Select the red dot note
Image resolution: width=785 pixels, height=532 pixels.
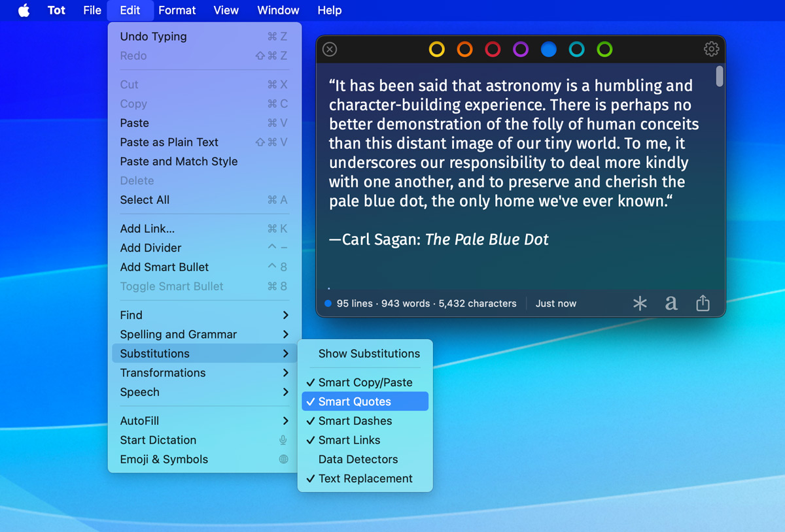(x=493, y=49)
